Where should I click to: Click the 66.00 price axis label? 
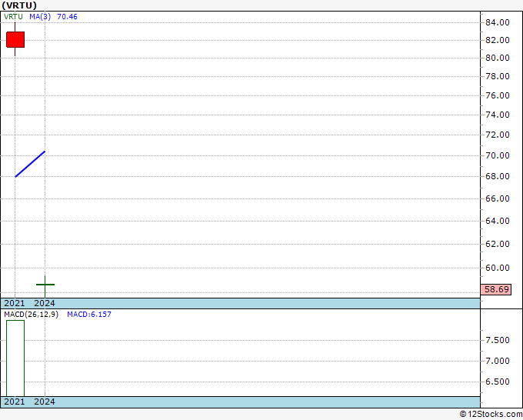(x=498, y=198)
